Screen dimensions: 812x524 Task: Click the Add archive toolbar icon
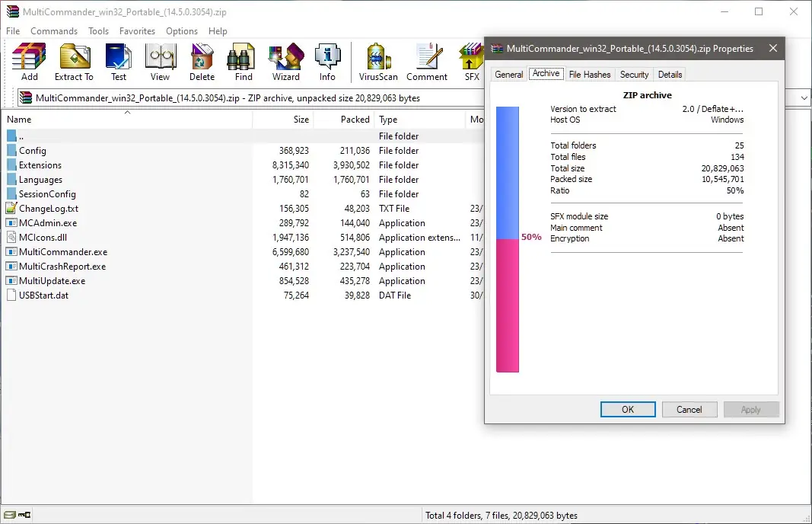[x=28, y=57]
